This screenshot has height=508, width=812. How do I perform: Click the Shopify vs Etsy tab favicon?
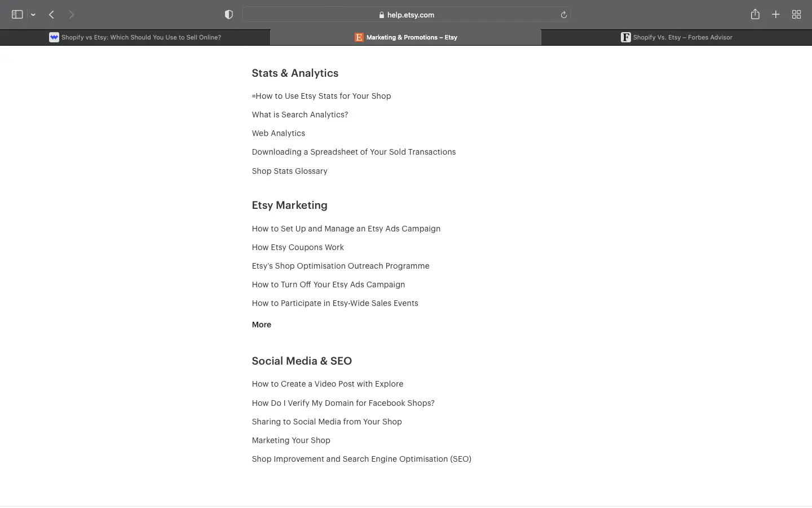click(x=54, y=37)
